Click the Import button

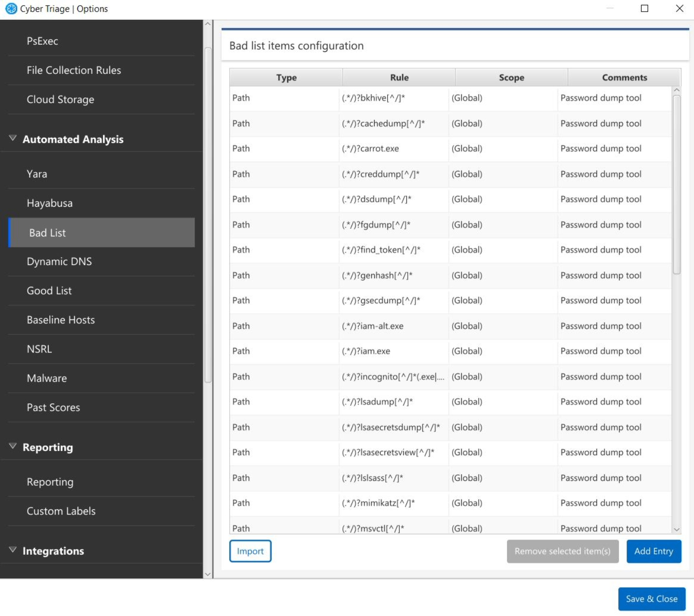pos(250,551)
